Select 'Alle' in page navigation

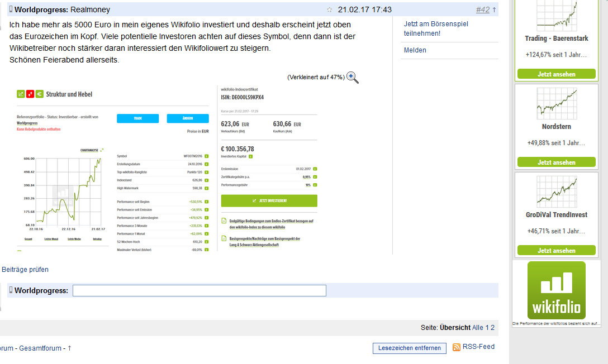click(478, 328)
